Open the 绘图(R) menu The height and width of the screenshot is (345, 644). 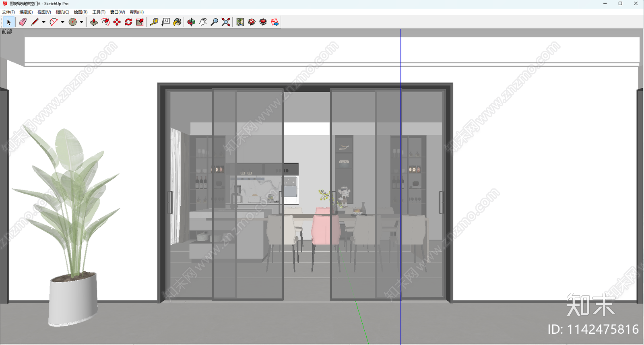80,12
